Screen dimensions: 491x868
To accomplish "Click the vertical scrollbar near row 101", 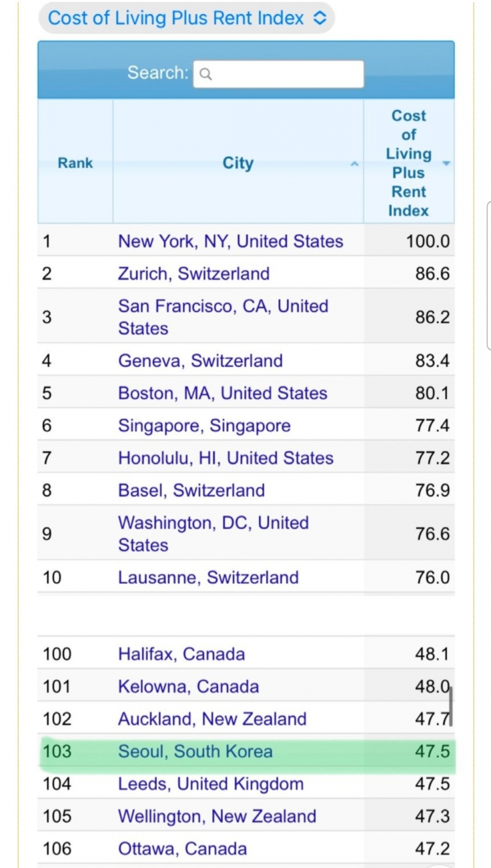I will tap(451, 707).
